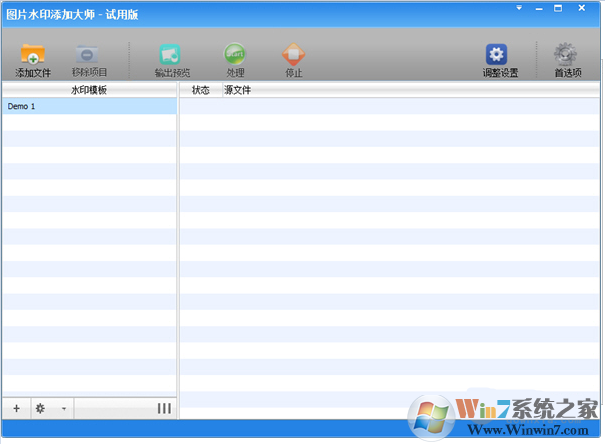Sort by the 状态 column header
605x444 pixels.
click(200, 90)
